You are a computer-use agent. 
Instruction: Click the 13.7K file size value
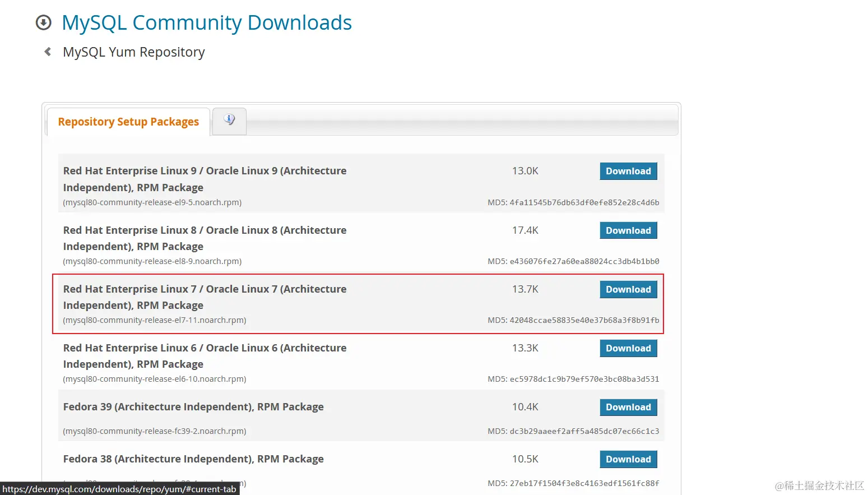525,289
